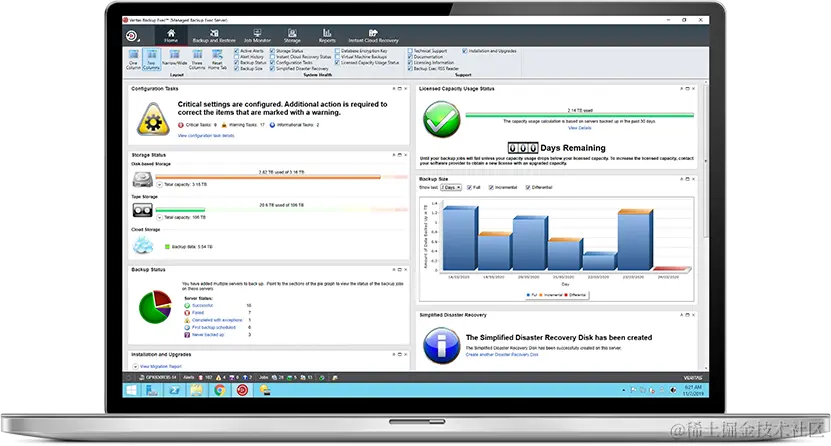Open the Instant Cloud Recovery tab

tap(373, 36)
